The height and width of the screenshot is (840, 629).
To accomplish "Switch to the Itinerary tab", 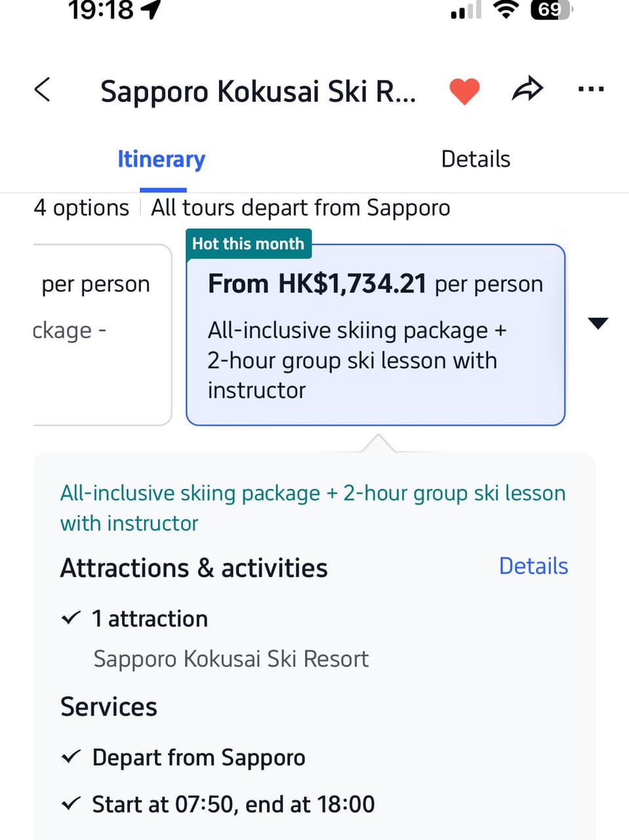I will pyautogui.click(x=161, y=159).
